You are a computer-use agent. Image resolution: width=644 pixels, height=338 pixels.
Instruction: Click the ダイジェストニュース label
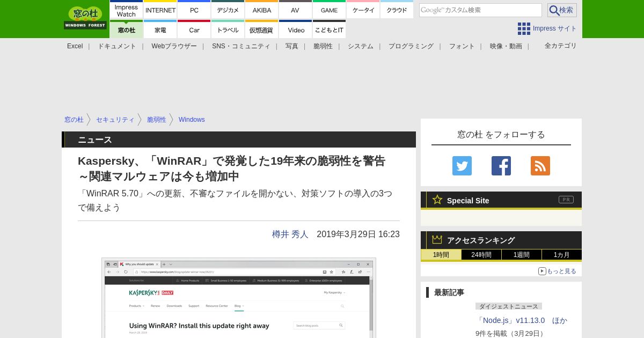pos(509,306)
